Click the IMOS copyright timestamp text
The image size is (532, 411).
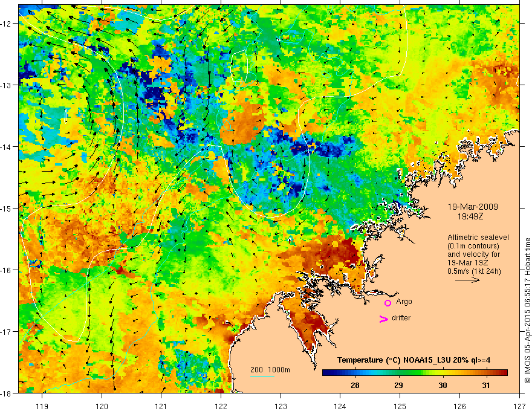click(x=527, y=311)
